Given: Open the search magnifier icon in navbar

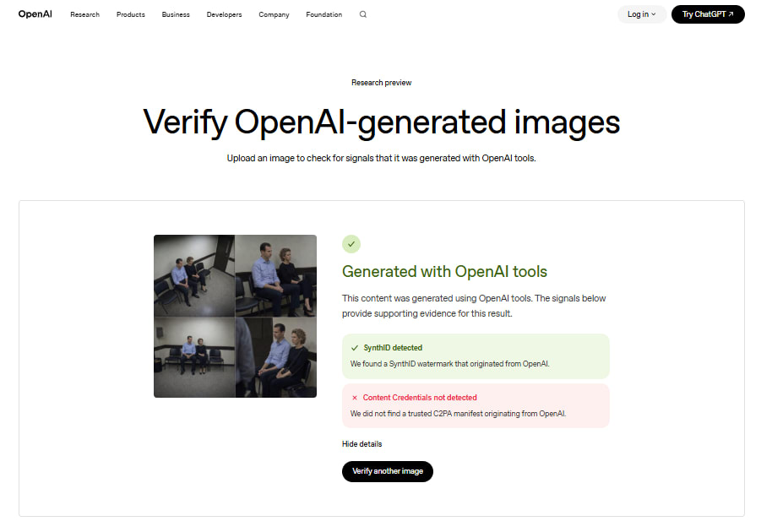Looking at the screenshot, I should click(x=363, y=14).
